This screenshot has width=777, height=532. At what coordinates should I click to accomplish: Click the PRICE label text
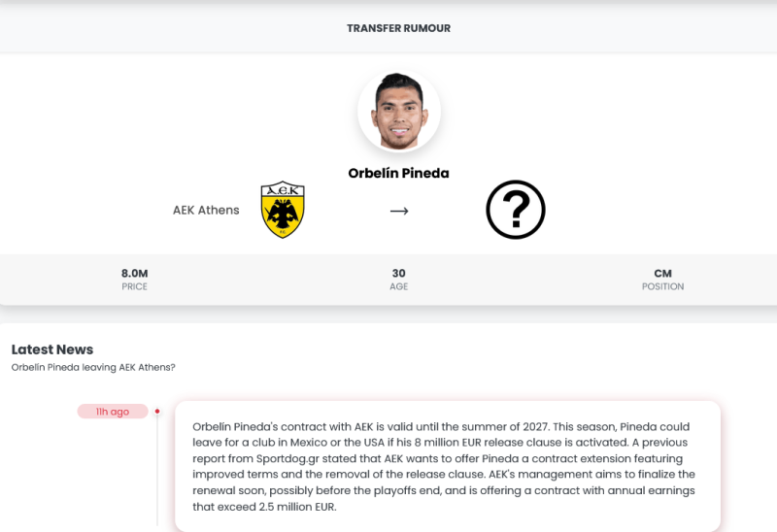pos(134,287)
